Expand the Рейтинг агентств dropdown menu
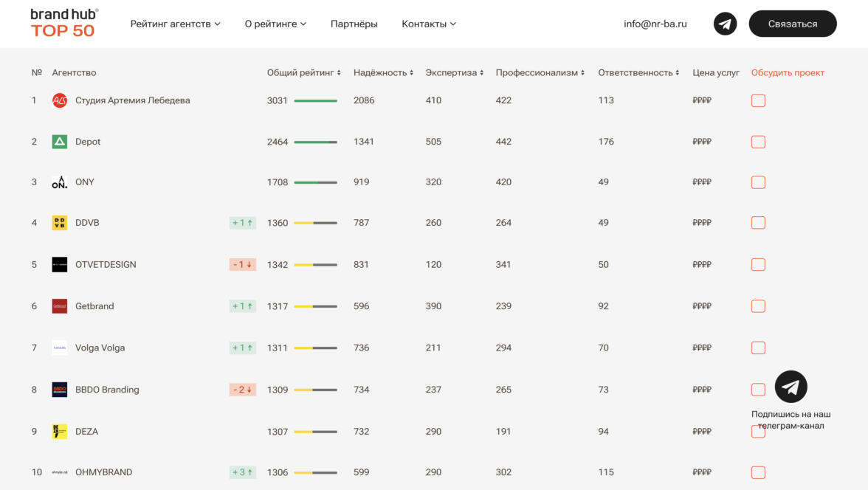 click(x=175, y=24)
